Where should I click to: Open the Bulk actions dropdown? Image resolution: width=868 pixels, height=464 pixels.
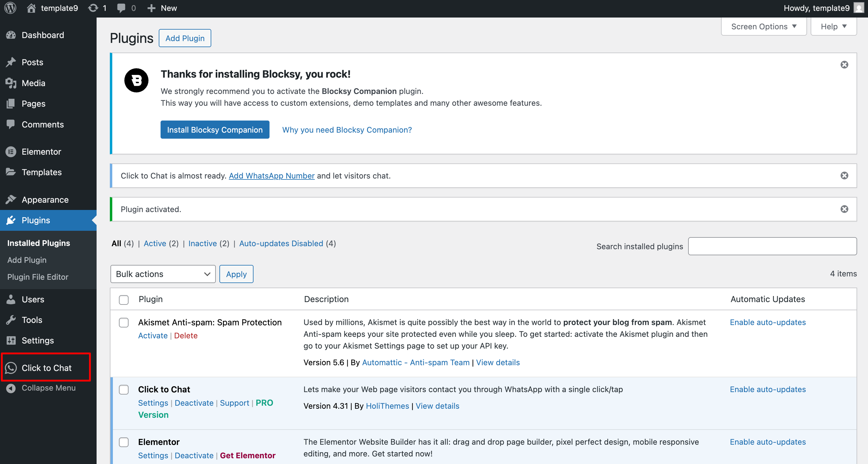[163, 274]
